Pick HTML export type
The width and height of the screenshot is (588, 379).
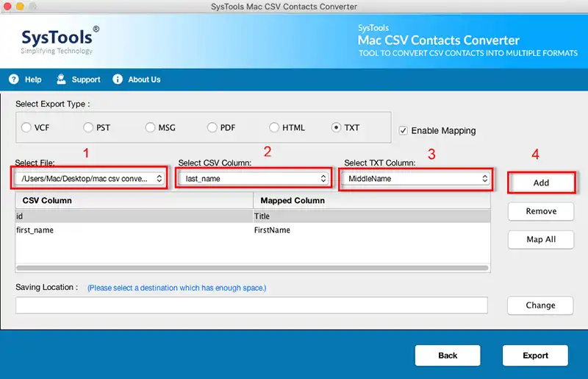[x=274, y=128]
